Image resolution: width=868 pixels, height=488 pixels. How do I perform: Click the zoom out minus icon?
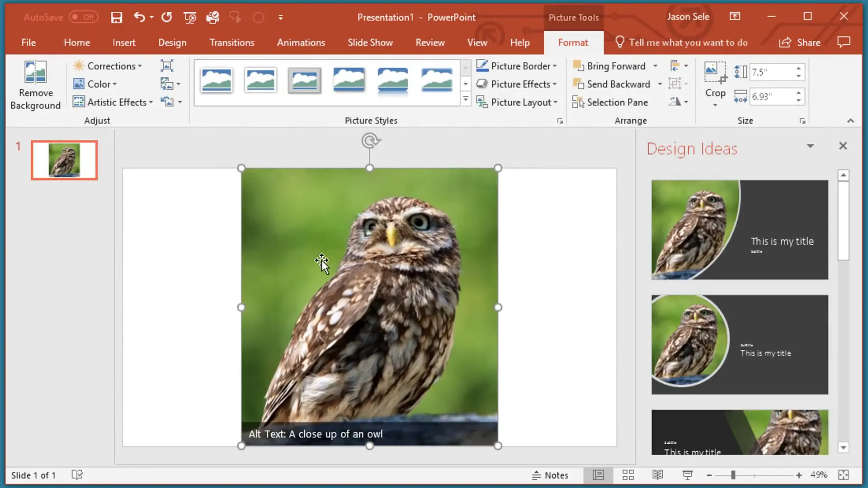pos(709,475)
